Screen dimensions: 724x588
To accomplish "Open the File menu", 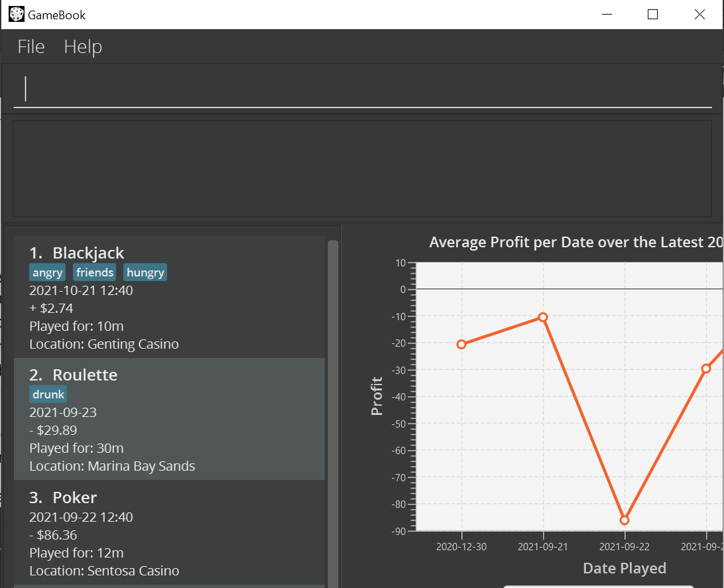I will [x=31, y=46].
